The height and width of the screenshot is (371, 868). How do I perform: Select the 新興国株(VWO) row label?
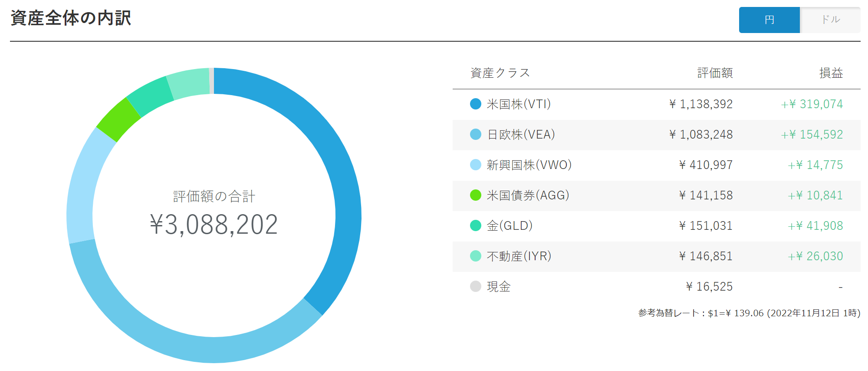[529, 165]
